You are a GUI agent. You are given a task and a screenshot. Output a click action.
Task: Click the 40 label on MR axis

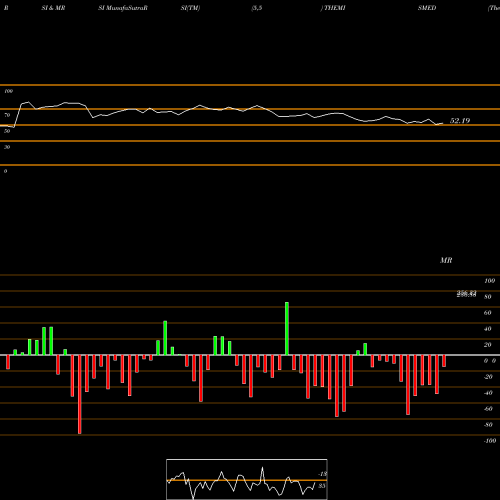[488, 329]
